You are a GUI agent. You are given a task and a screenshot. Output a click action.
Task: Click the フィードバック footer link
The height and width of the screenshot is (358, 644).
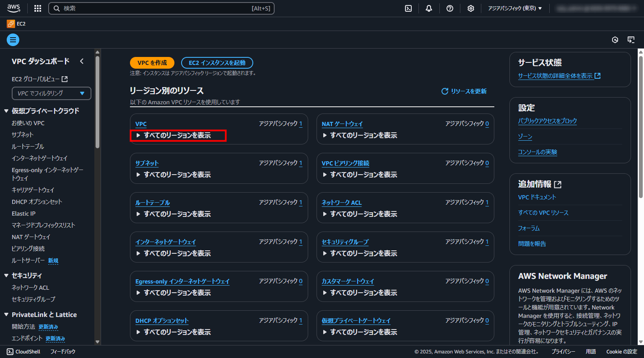[x=63, y=352]
